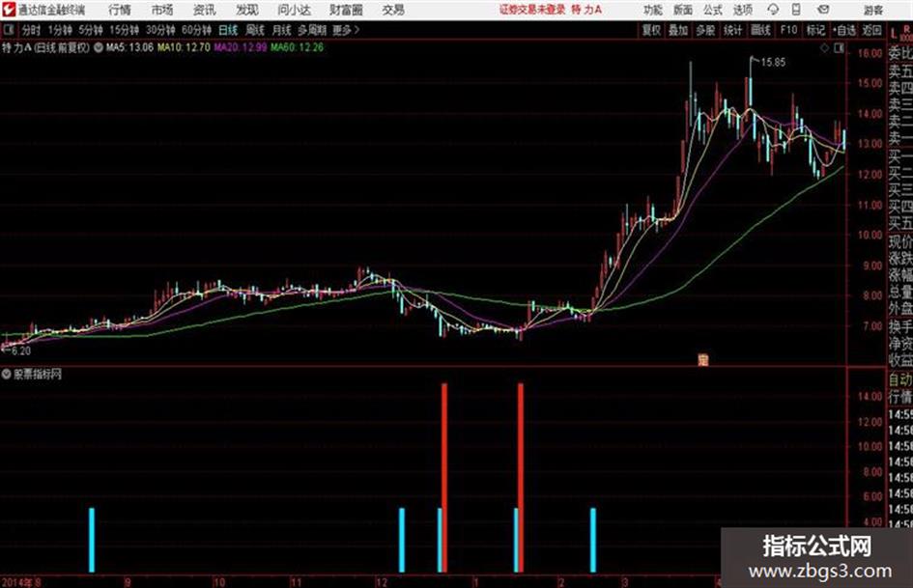Click the orange info marker icon near date axis
913x588 pixels.
pos(703,360)
